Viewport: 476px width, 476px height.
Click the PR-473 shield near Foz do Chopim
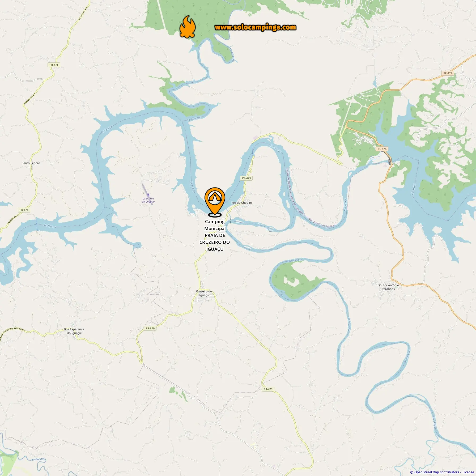[246, 178]
